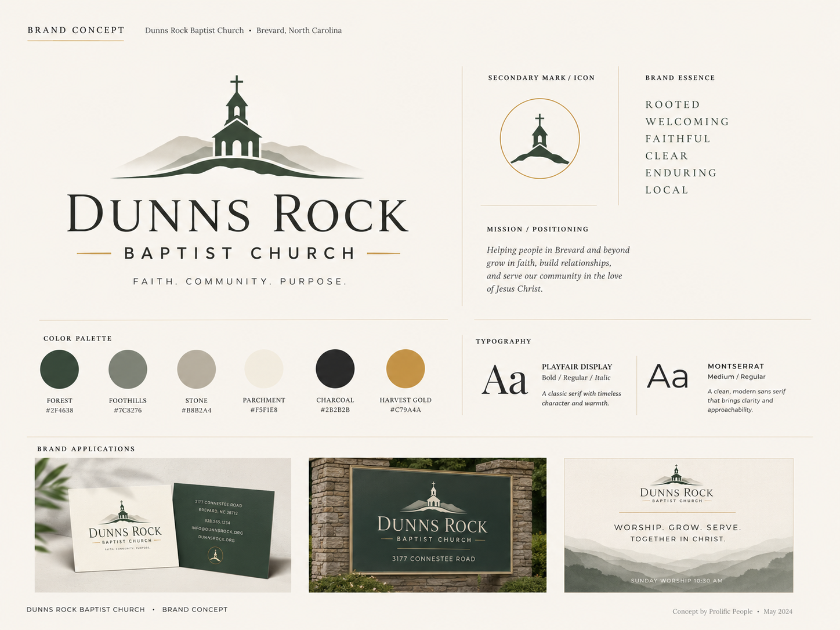The width and height of the screenshot is (840, 630).
Task: Click the 'BRAND CONCEPT' header title
Action: click(x=76, y=30)
